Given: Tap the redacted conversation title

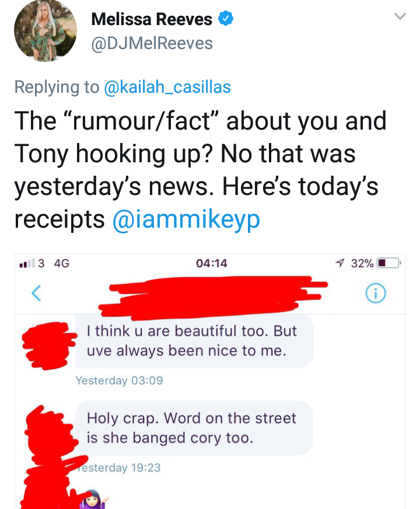Looking at the screenshot, I should click(x=213, y=297).
